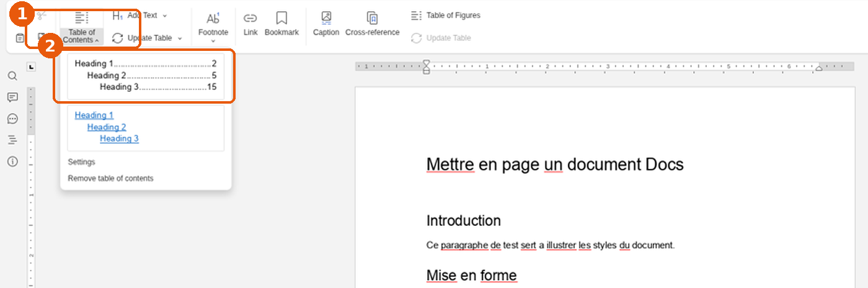Choose the contents style with dotted page numbers
Viewport: 868px width, 288px height.
(146, 75)
